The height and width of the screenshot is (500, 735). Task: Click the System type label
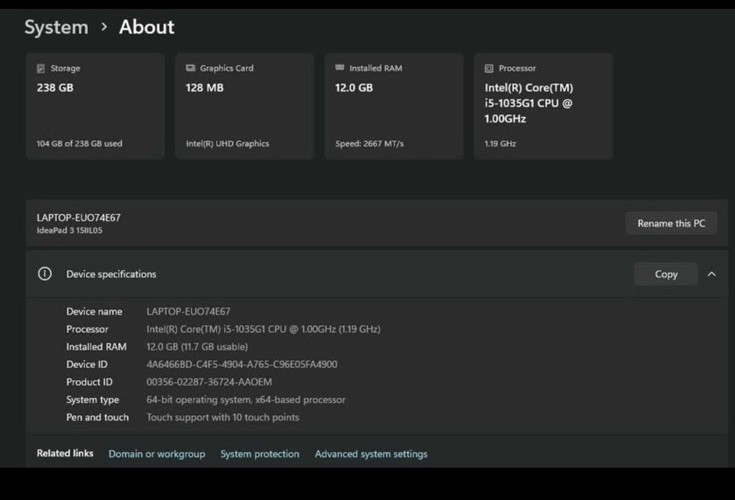click(92, 400)
